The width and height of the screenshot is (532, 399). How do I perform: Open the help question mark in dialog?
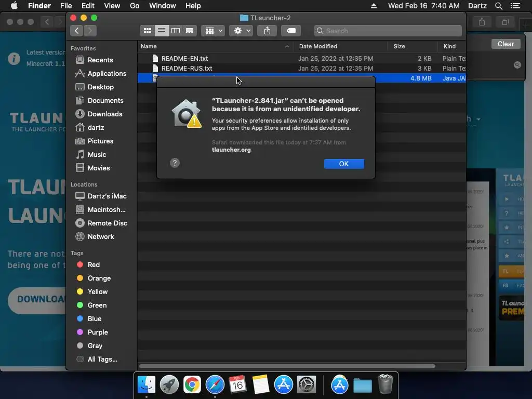(175, 163)
